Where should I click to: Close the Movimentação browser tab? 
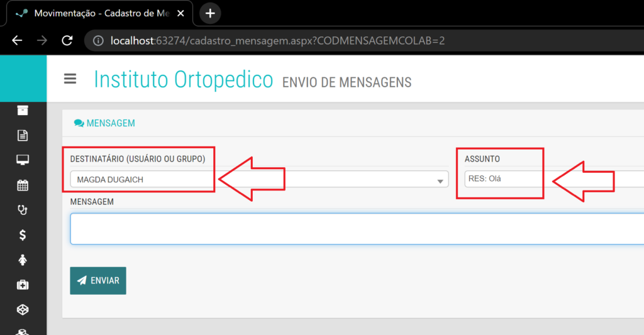[x=180, y=14]
